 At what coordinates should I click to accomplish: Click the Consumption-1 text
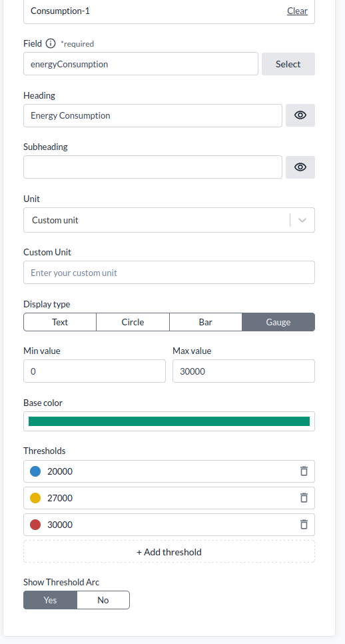coord(61,11)
